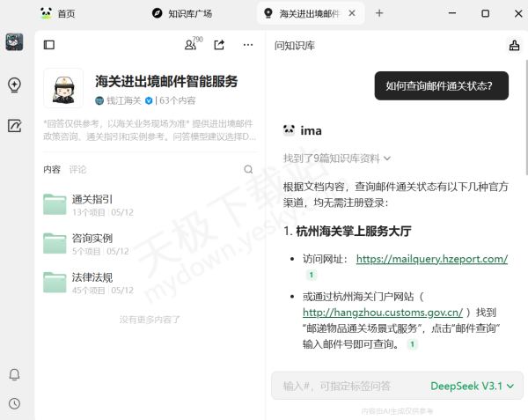Image resolution: width=528 pixels, height=420 pixels.
Task: Click the search icon in content list
Action: pyautogui.click(x=248, y=170)
